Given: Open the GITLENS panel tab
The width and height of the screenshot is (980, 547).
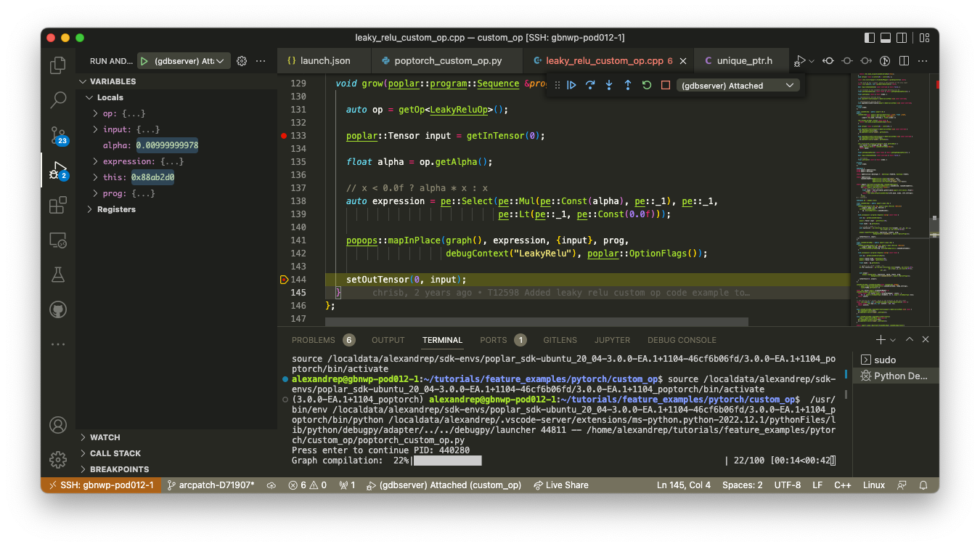Looking at the screenshot, I should 560,340.
